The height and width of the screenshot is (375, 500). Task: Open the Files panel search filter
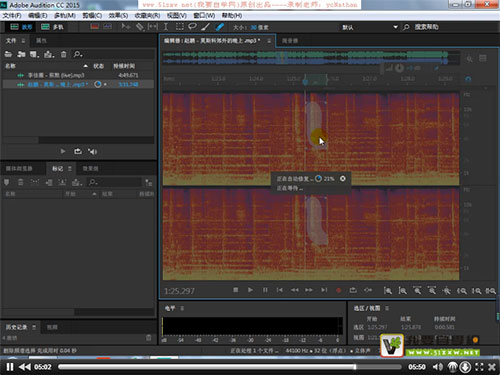(78, 54)
